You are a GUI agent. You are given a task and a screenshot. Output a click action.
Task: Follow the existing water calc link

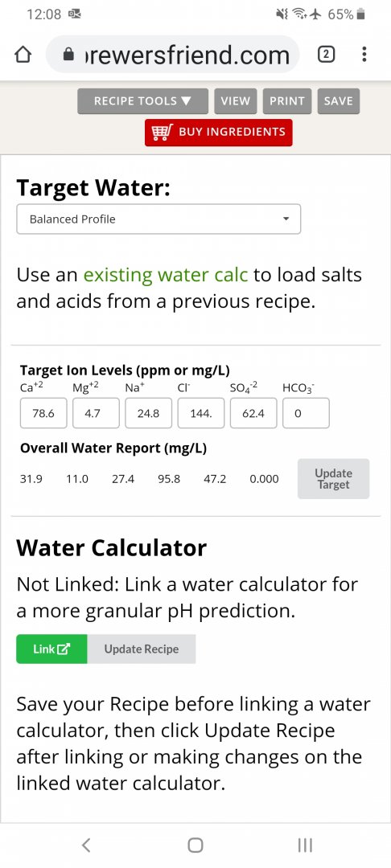pos(166,275)
